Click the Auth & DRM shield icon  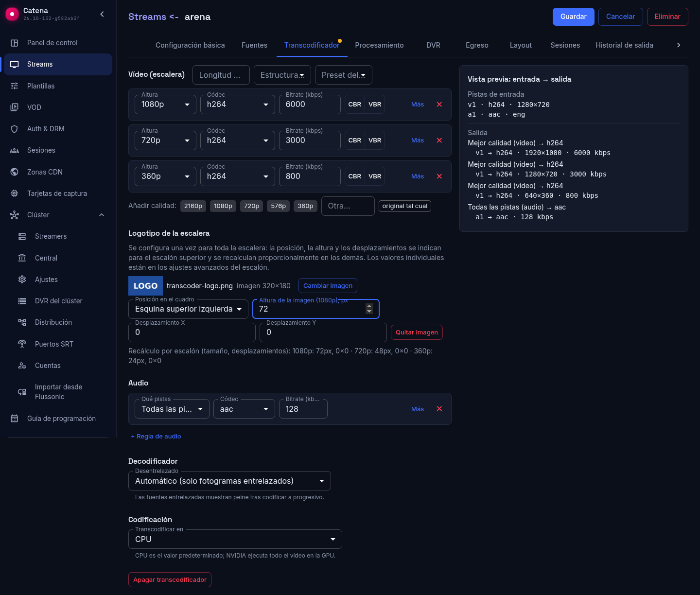pos(15,129)
